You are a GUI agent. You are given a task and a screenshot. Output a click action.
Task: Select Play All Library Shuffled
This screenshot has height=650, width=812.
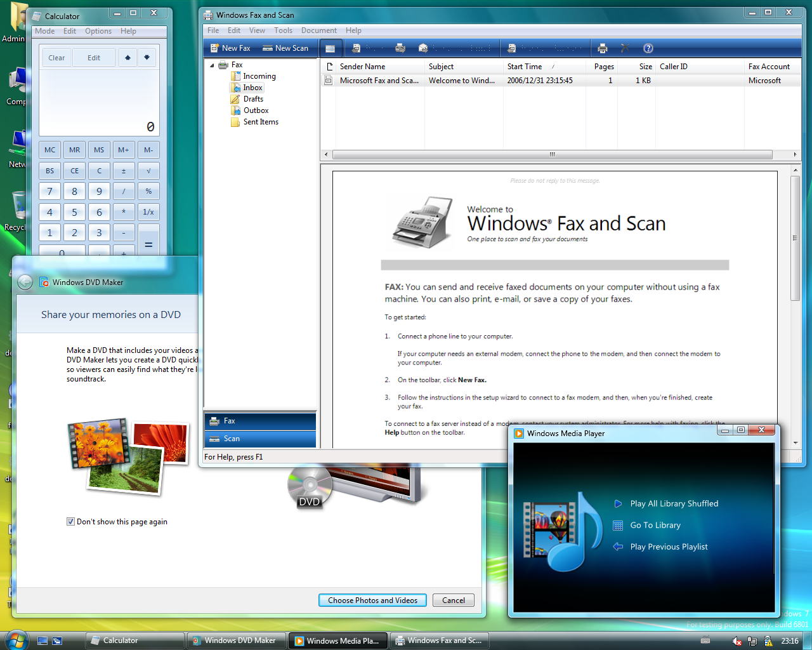click(x=674, y=504)
